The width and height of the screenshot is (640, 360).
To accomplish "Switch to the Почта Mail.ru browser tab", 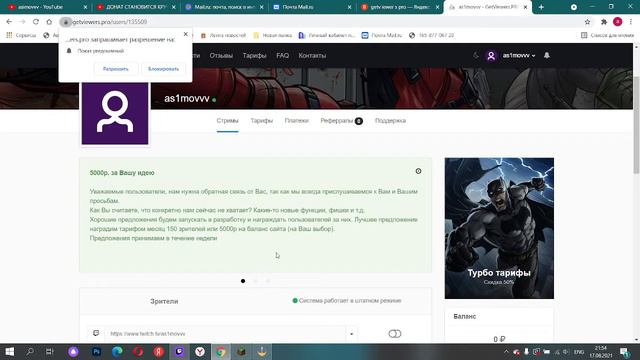I will (312, 7).
